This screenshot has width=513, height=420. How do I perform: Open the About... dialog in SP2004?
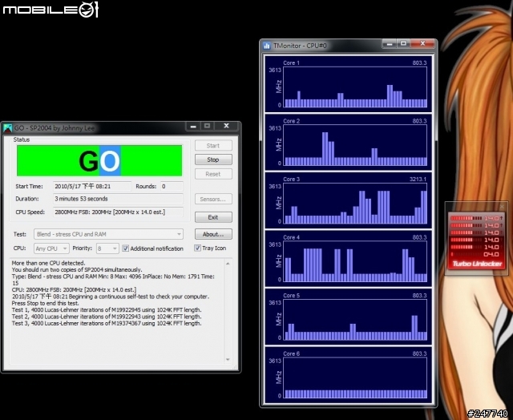click(213, 234)
